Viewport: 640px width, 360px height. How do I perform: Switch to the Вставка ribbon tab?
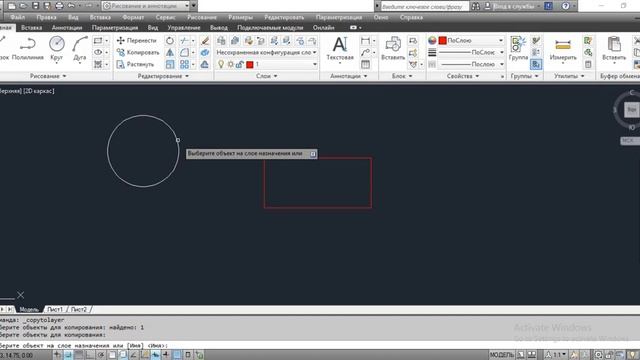(31, 27)
